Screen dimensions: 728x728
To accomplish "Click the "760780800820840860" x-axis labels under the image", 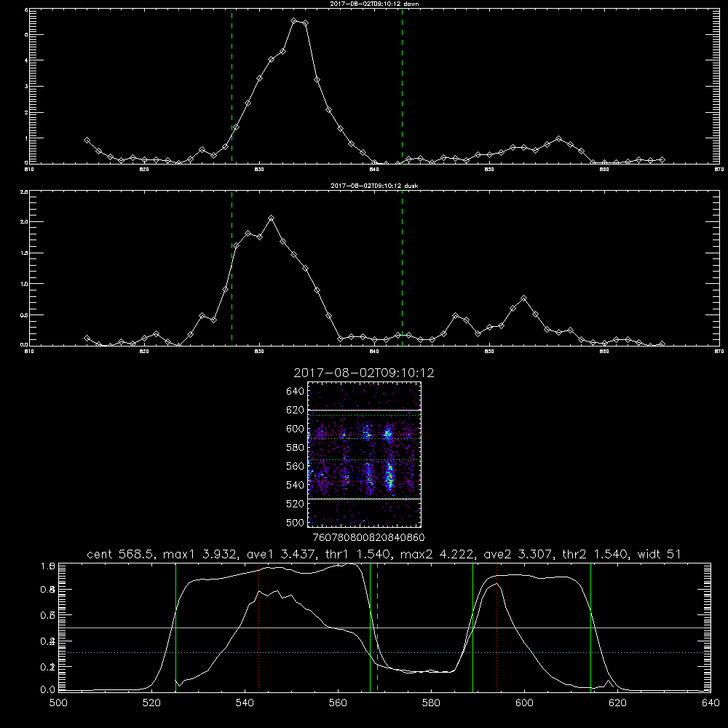I will pyautogui.click(x=368, y=538).
